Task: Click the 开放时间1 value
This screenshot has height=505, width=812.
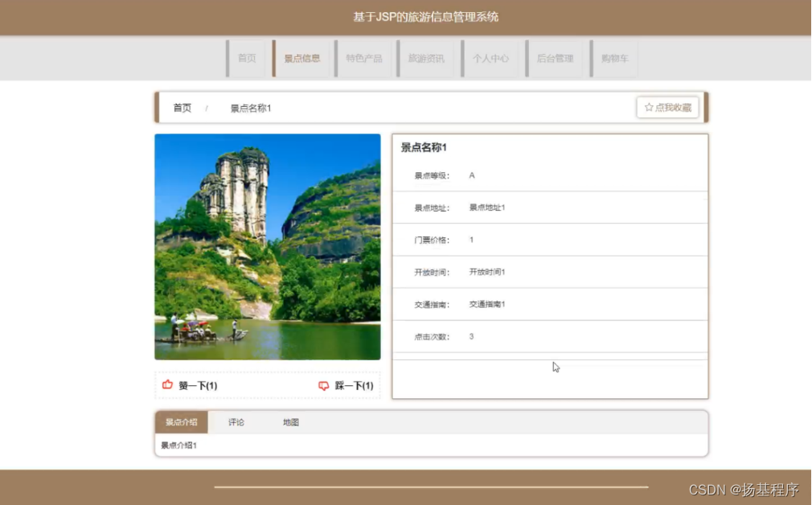Action: 486,272
